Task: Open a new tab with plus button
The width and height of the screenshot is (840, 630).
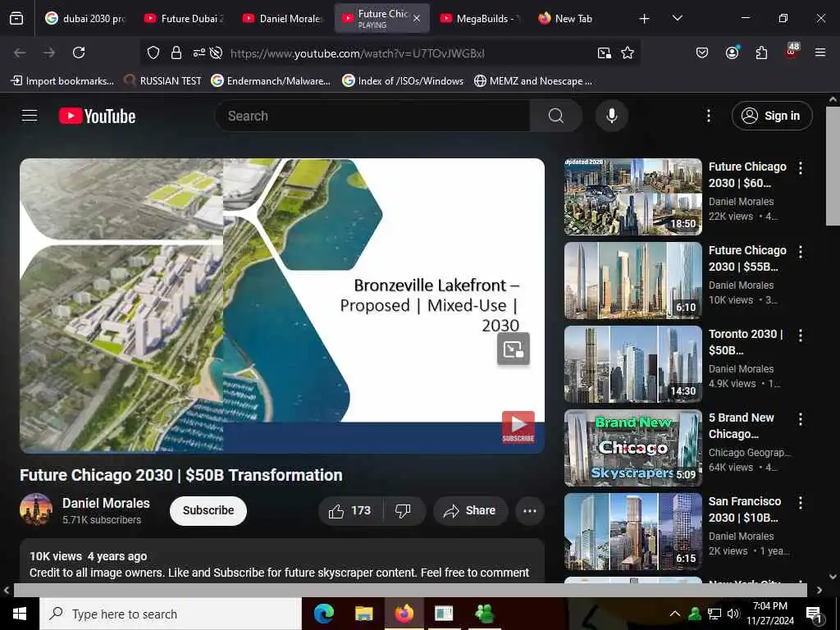Action: click(645, 19)
